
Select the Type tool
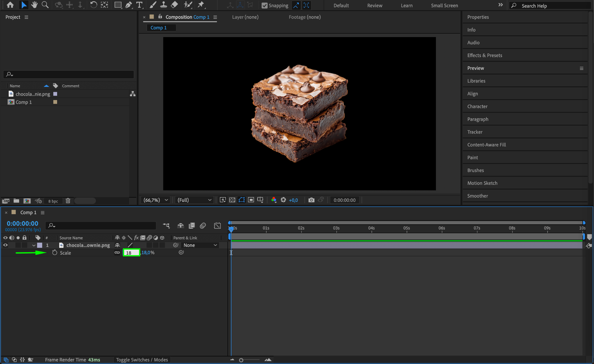click(140, 5)
